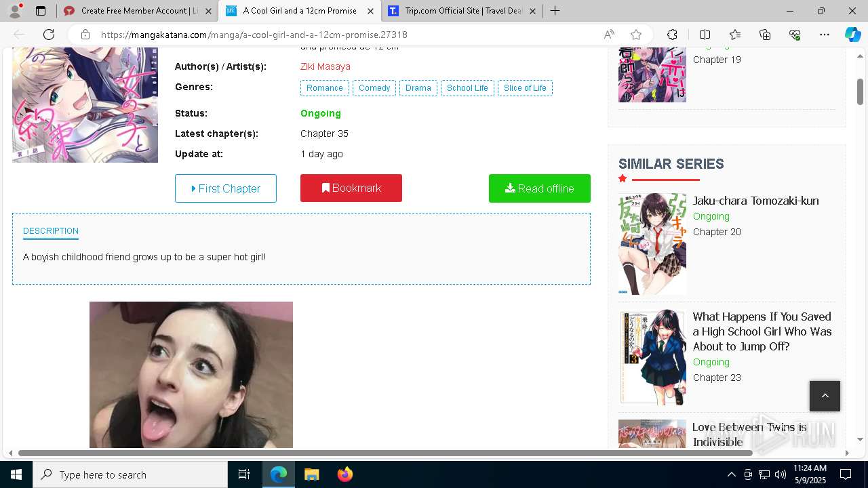
Task: Select the Romance genre tag
Action: click(x=325, y=88)
